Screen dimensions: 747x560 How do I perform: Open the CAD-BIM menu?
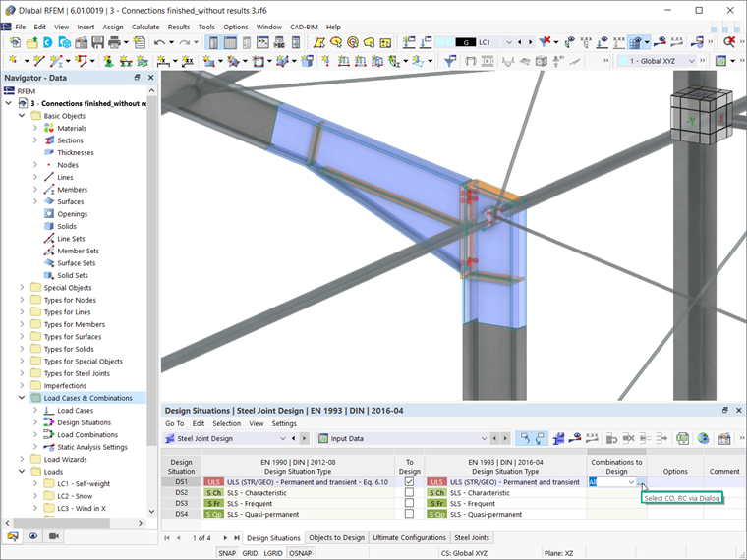pos(304,27)
